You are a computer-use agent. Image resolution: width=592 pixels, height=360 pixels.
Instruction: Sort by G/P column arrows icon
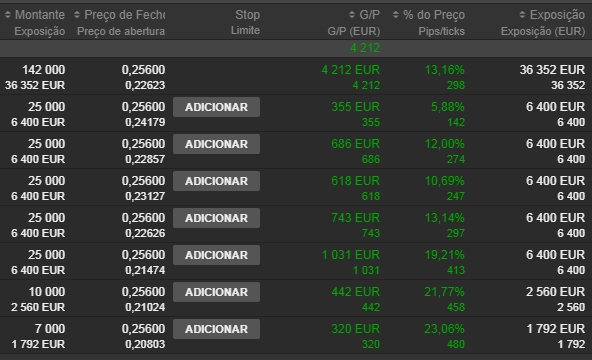352,15
